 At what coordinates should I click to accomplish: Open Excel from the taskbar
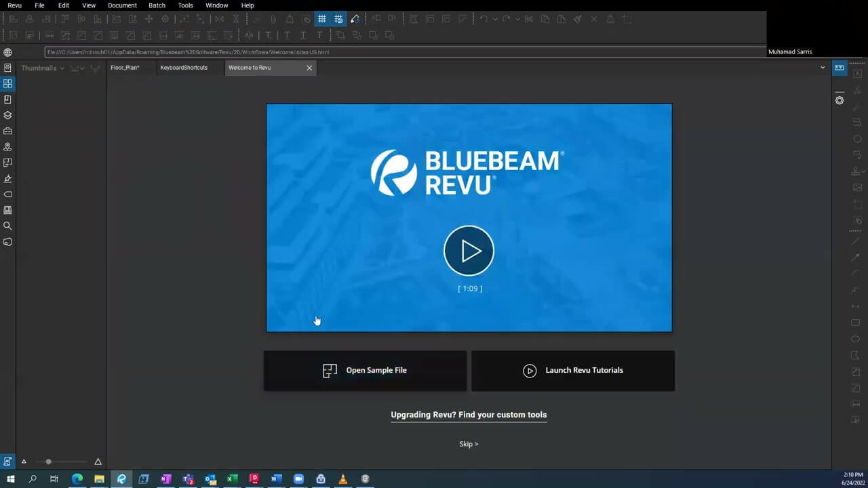click(232, 479)
